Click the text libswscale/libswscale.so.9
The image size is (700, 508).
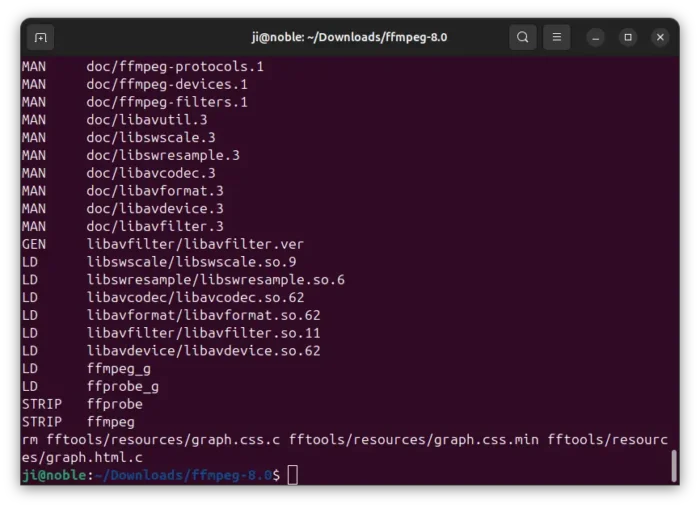(x=191, y=262)
